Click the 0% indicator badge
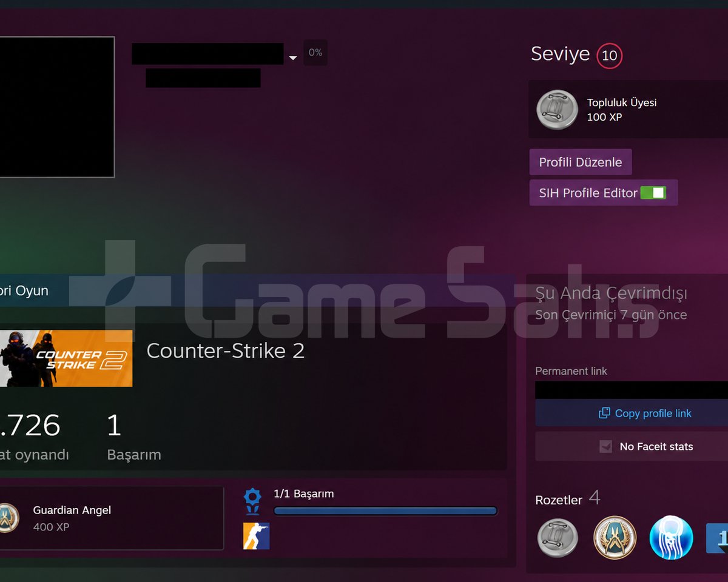Viewport: 728px width, 582px height. [x=315, y=53]
